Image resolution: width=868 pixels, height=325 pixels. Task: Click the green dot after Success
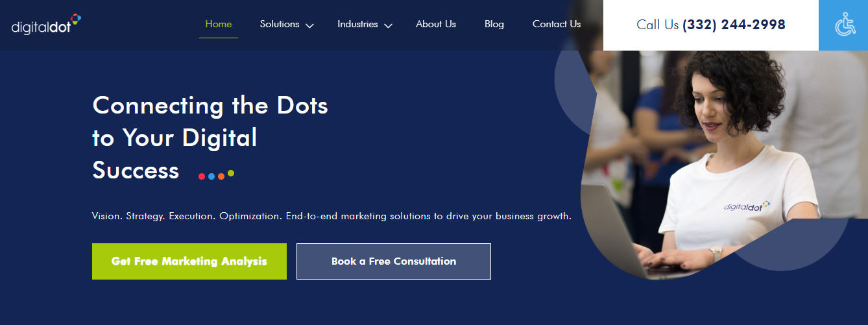click(231, 174)
